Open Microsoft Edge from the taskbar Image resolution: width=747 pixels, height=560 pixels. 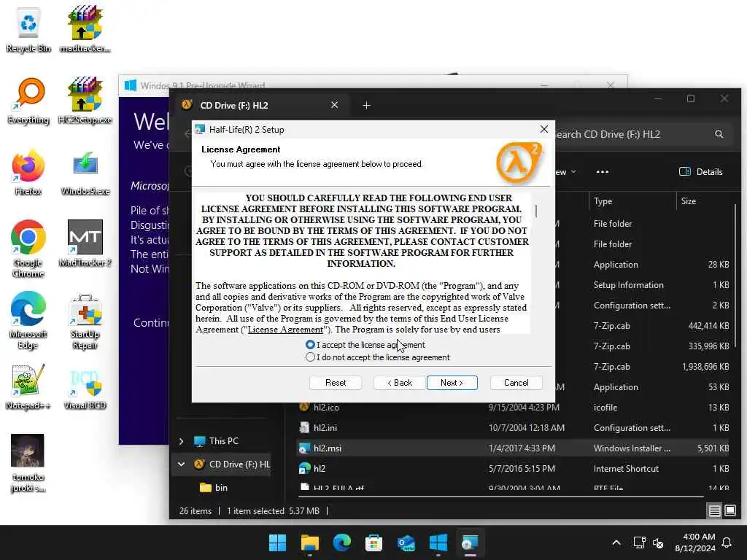(x=341, y=542)
